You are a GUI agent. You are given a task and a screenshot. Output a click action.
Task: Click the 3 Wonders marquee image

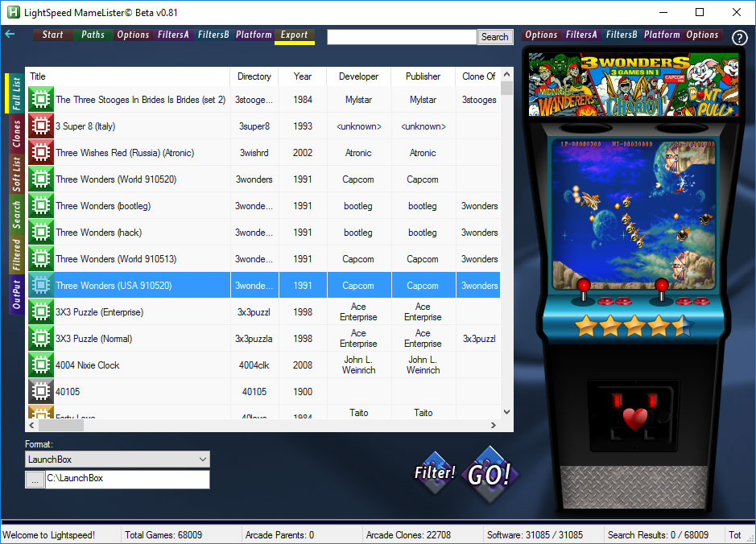coord(634,84)
